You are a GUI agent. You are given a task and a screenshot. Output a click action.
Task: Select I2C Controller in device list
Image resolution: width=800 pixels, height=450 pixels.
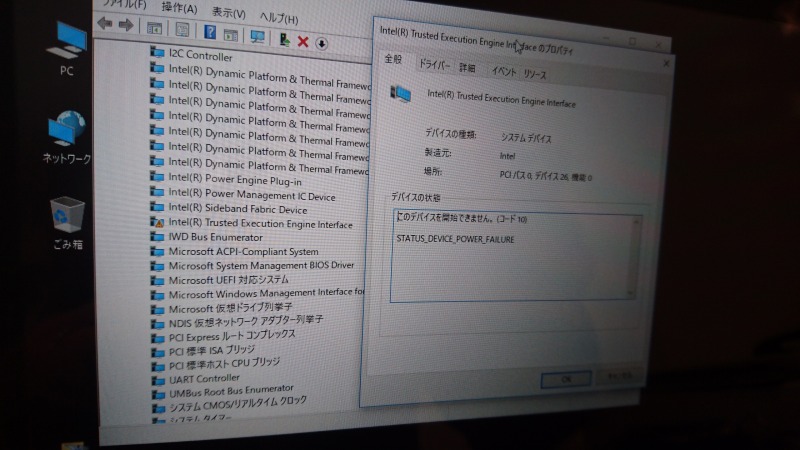click(201, 55)
